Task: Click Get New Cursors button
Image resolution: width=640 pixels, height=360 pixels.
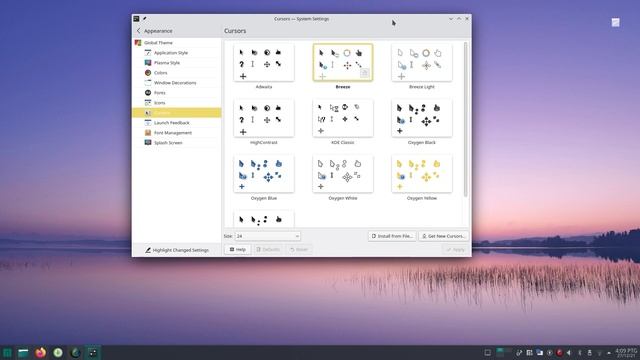Action: click(x=443, y=236)
